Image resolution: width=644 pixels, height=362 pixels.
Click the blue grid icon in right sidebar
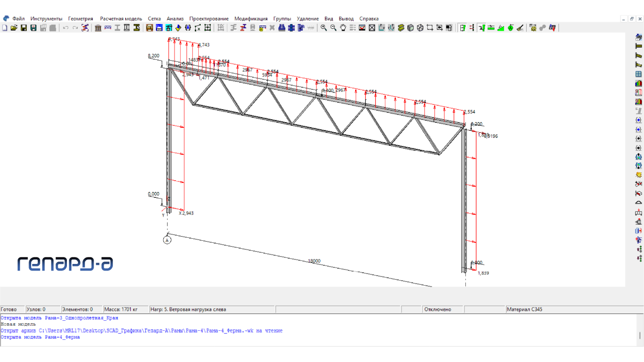coord(638,74)
